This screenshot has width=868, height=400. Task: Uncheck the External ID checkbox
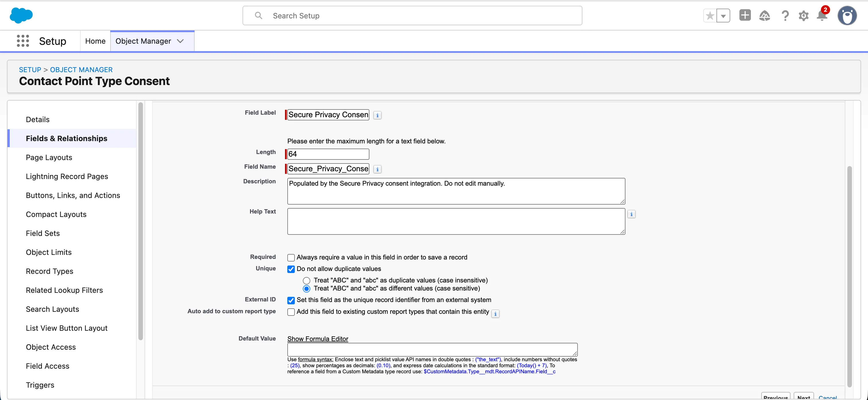pyautogui.click(x=291, y=300)
